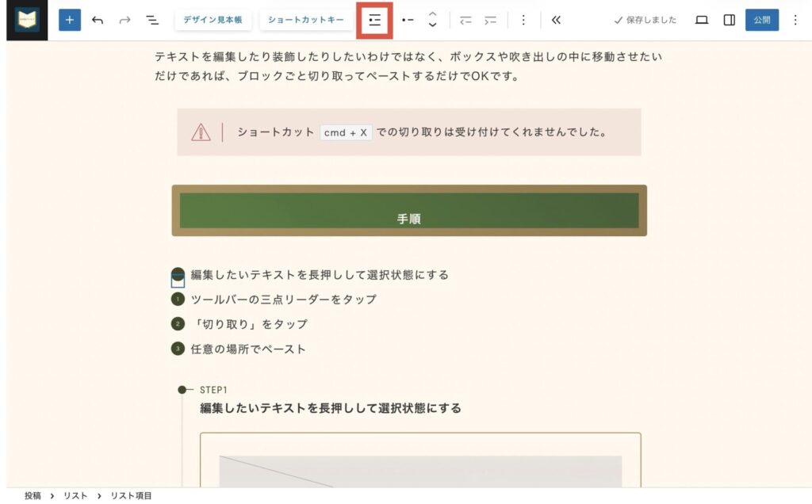
Task: Toggle the settings sidebar panel
Action: (729, 21)
